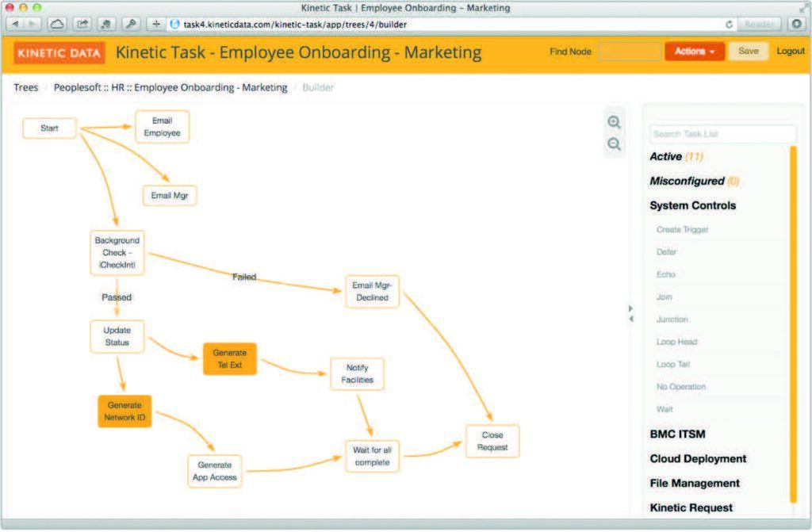Log out via the Logout link

[790, 52]
